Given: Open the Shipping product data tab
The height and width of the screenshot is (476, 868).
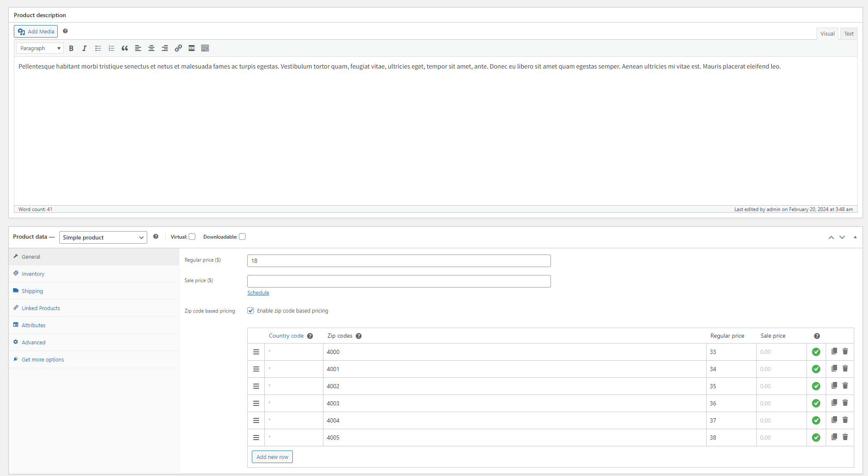Looking at the screenshot, I should pyautogui.click(x=94, y=291).
